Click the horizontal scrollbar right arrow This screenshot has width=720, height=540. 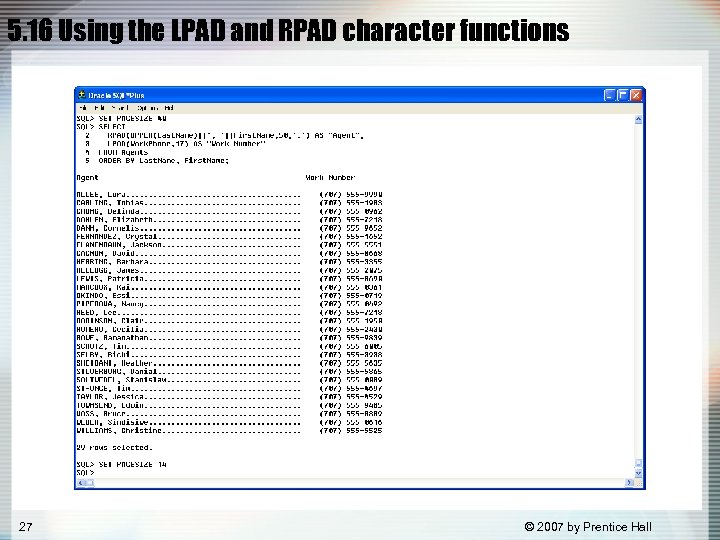(629, 483)
